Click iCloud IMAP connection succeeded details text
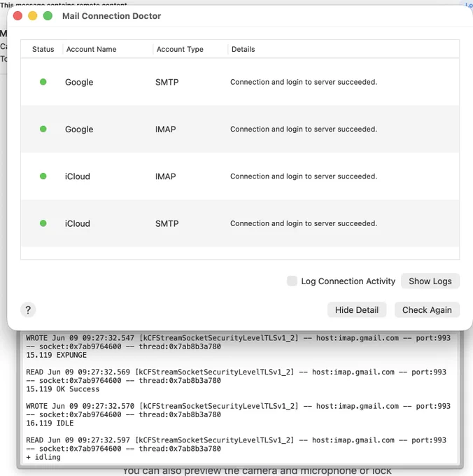This screenshot has width=473, height=476. [304, 176]
